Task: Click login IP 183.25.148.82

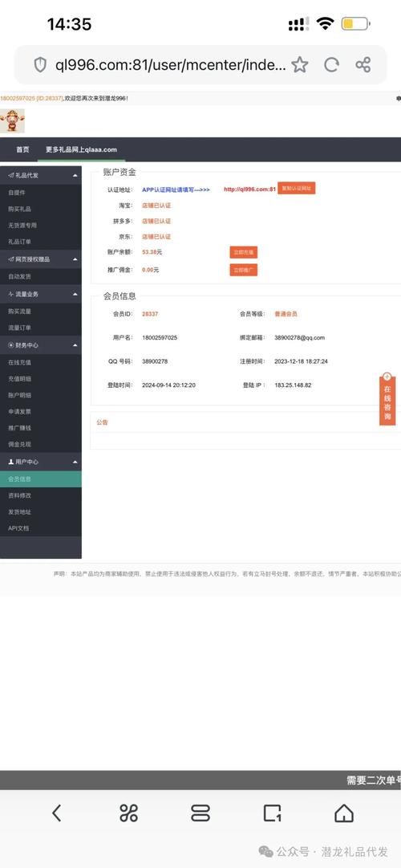Action: pyautogui.click(x=294, y=385)
